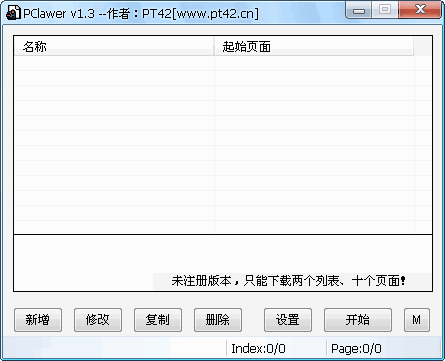Screen dimensions: 445x361
Task: Click the 修改 (Modify) button
Action: pyautogui.click(x=98, y=320)
